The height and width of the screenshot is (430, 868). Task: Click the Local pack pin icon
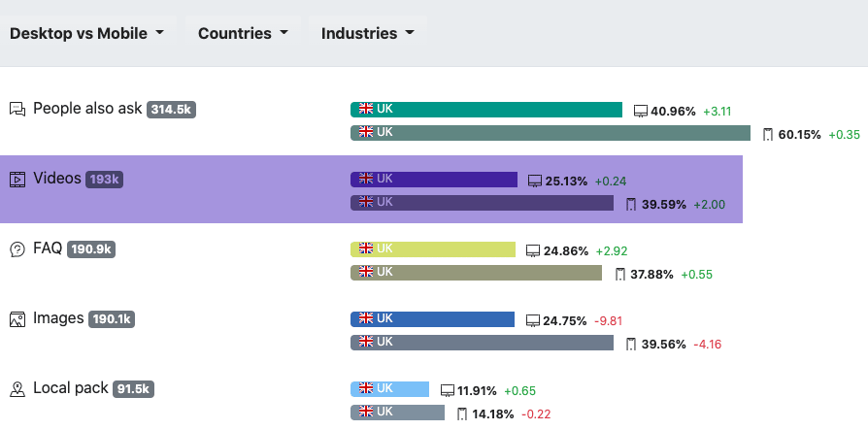coord(17,389)
